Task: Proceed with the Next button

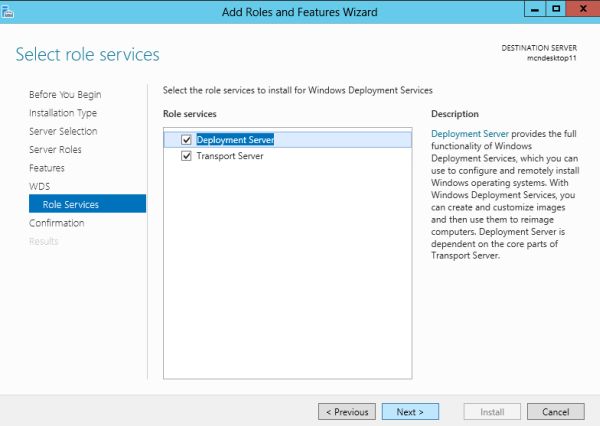Action: pyautogui.click(x=410, y=411)
